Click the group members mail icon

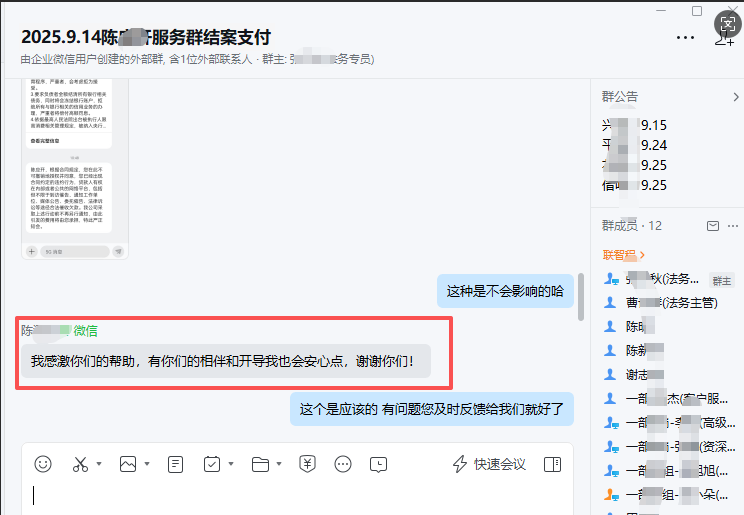point(713,226)
